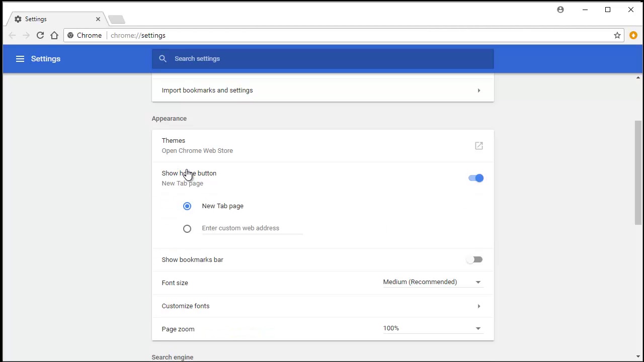Viewport: 644px width, 362px height.
Task: Bookmark this page with the star icon
Action: coord(617,35)
